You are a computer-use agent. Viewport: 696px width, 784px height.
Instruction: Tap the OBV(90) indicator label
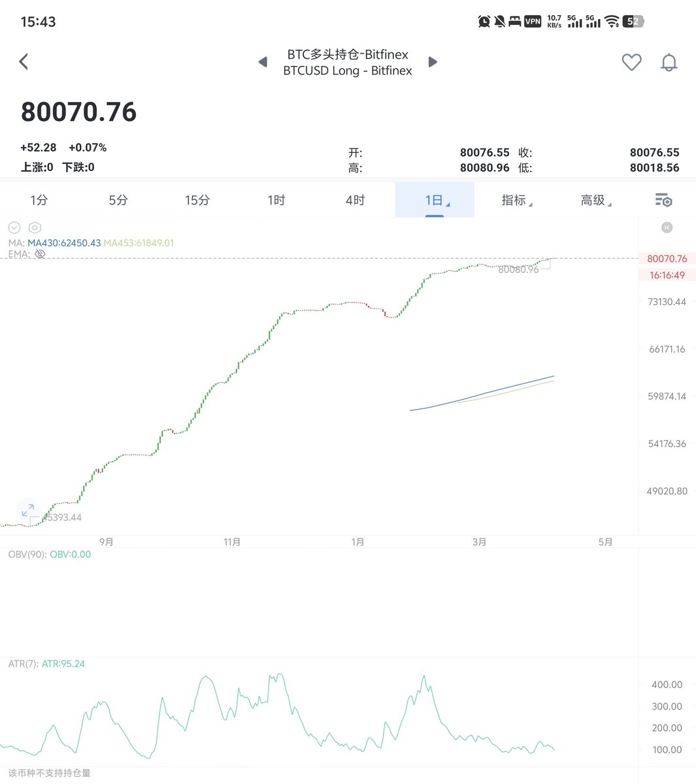pos(29,554)
